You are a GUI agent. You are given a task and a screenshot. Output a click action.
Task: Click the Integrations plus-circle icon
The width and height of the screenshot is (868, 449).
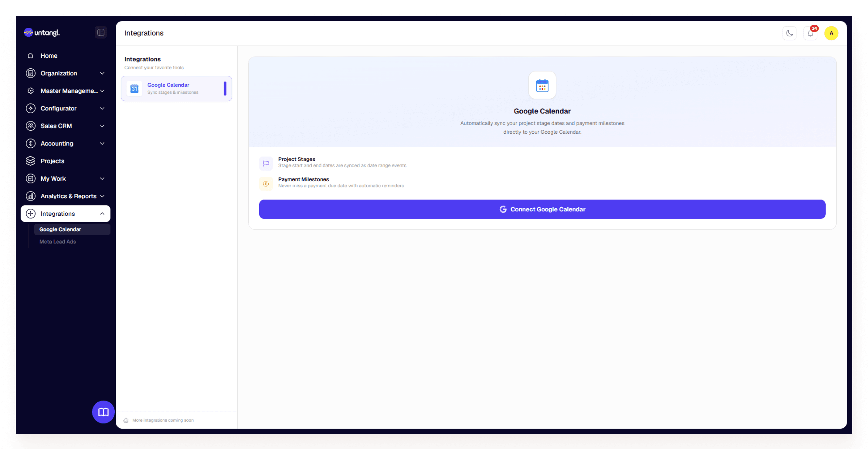31,213
